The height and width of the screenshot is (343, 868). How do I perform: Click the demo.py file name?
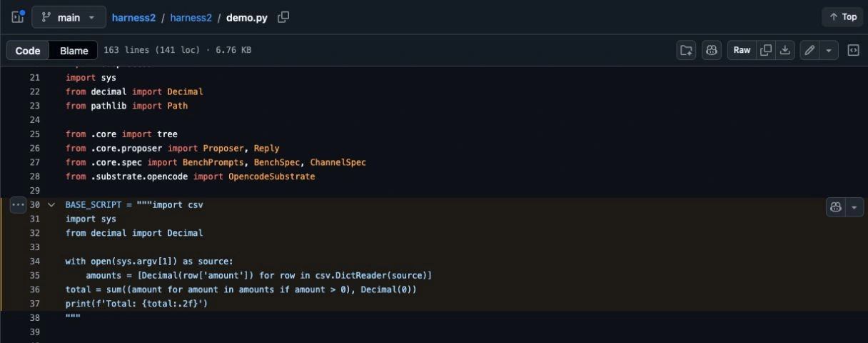[x=247, y=17]
